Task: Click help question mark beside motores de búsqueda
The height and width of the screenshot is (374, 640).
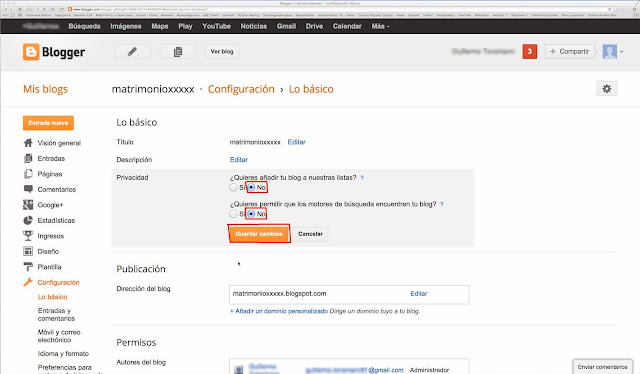Action: click(x=442, y=204)
